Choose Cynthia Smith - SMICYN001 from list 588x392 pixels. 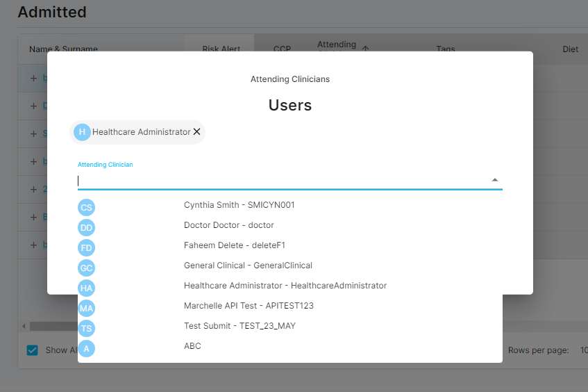click(x=239, y=205)
